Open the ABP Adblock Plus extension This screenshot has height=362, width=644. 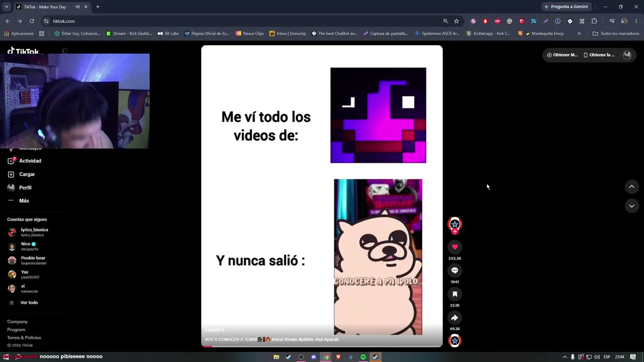(x=498, y=21)
